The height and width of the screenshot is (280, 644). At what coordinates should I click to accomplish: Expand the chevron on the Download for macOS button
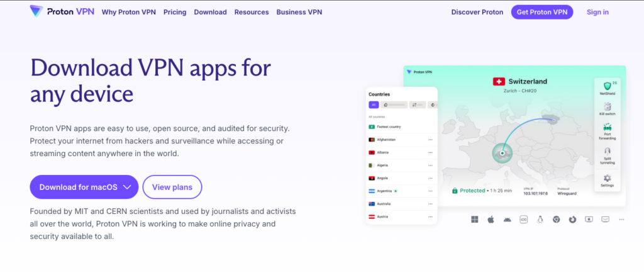127,187
